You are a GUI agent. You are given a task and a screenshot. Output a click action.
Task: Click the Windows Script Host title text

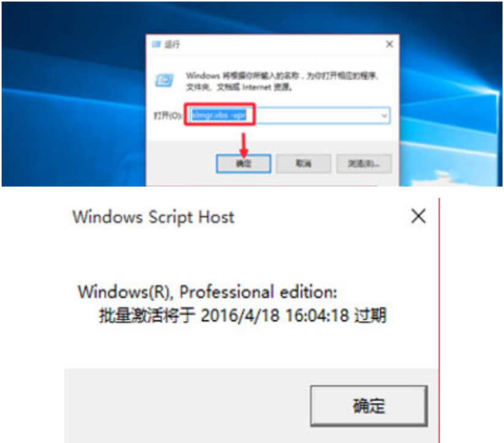point(153,217)
